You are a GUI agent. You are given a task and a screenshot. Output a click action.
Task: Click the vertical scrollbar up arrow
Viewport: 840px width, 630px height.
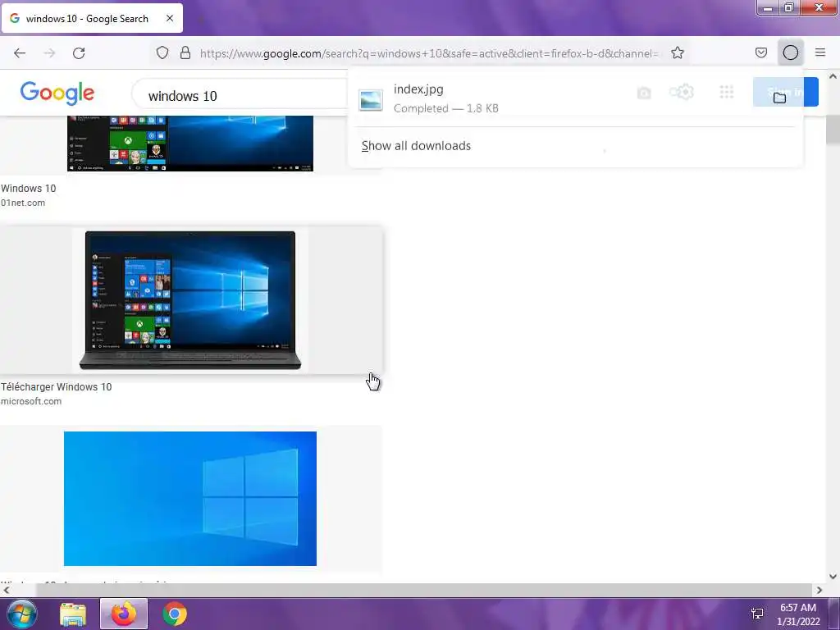pos(833,76)
